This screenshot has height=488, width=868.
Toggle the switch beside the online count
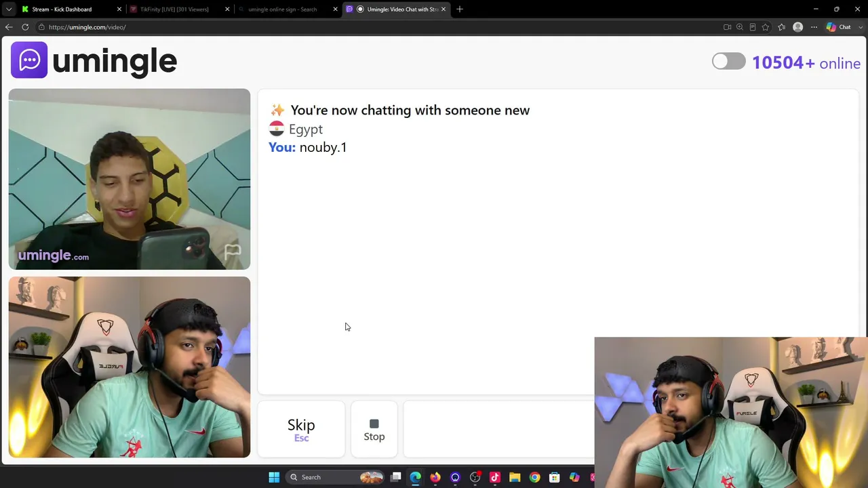(x=729, y=62)
